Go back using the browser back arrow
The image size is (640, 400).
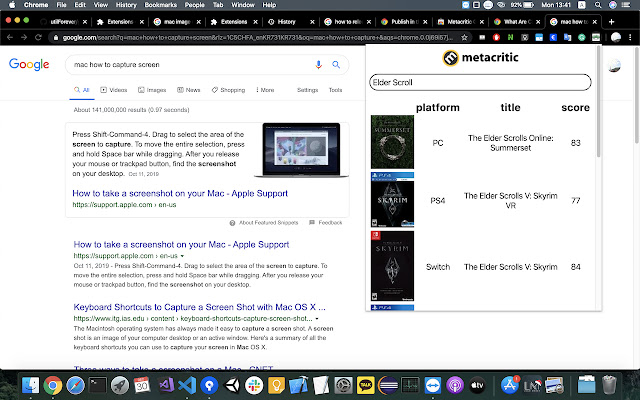pos(10,38)
